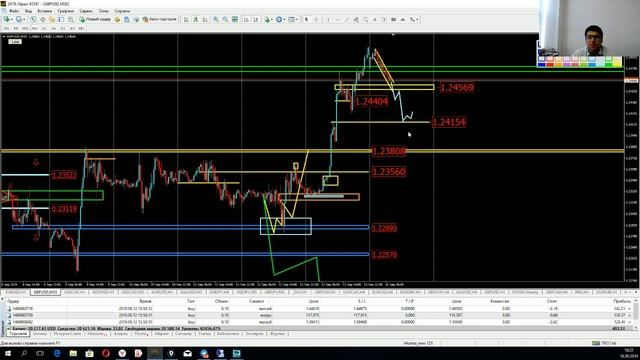Image resolution: width=640 pixels, height=360 pixels.
Task: Open Microsoft Edge from taskbar
Action: pyautogui.click(x=57, y=353)
